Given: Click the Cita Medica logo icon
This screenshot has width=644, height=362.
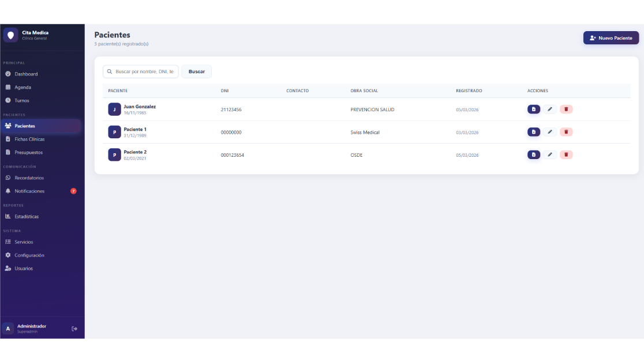Looking at the screenshot, I should 10,35.
